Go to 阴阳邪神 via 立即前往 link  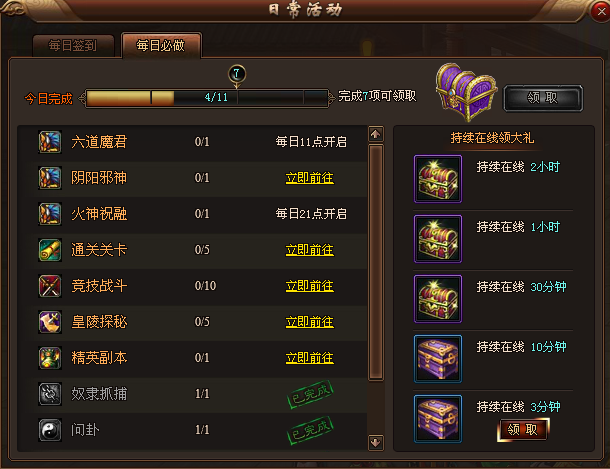310,178
